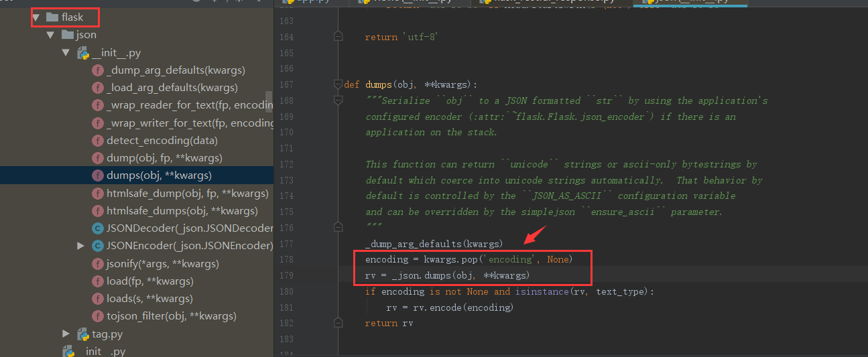
Task: Click the function icon beside htmlsafe_dump(obj, fp, **kwargs)
Action: (x=97, y=194)
